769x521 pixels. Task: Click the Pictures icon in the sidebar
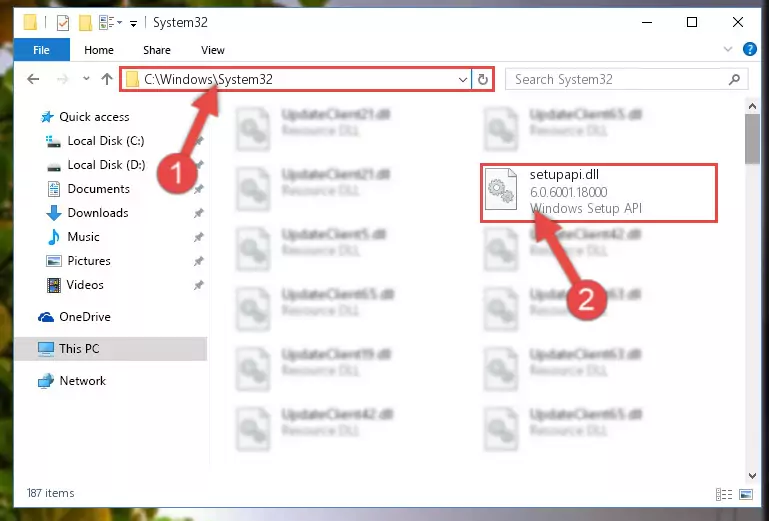pyautogui.click(x=53, y=261)
